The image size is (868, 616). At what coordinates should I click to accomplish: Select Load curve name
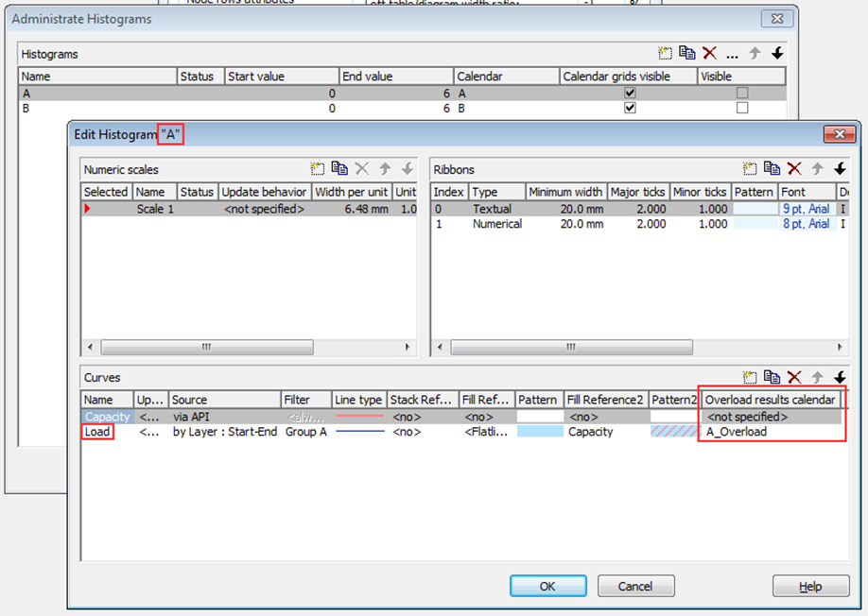[x=97, y=432]
